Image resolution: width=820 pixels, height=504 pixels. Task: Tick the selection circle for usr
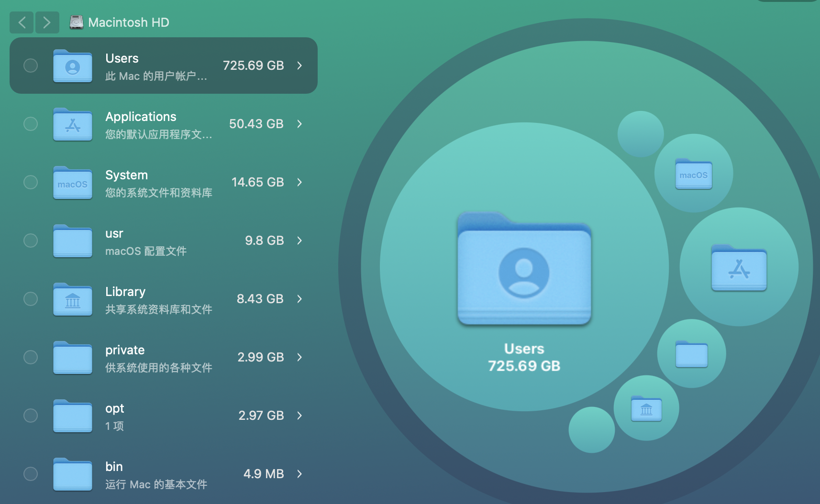31,241
